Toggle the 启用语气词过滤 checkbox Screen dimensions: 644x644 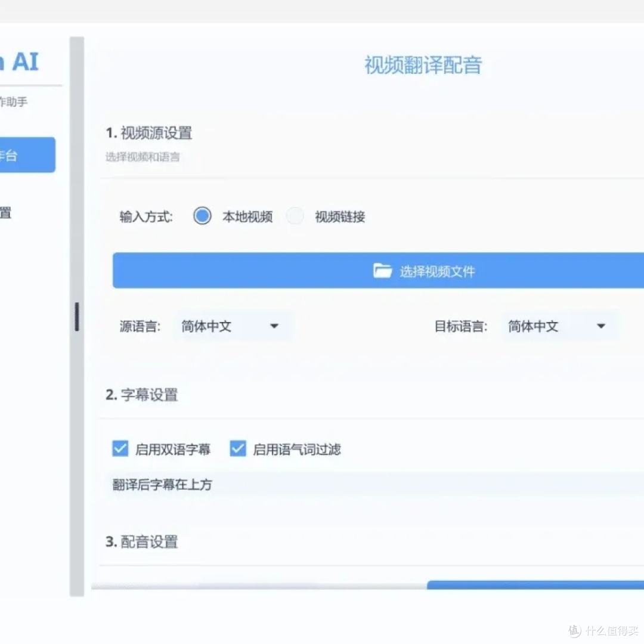tap(238, 448)
